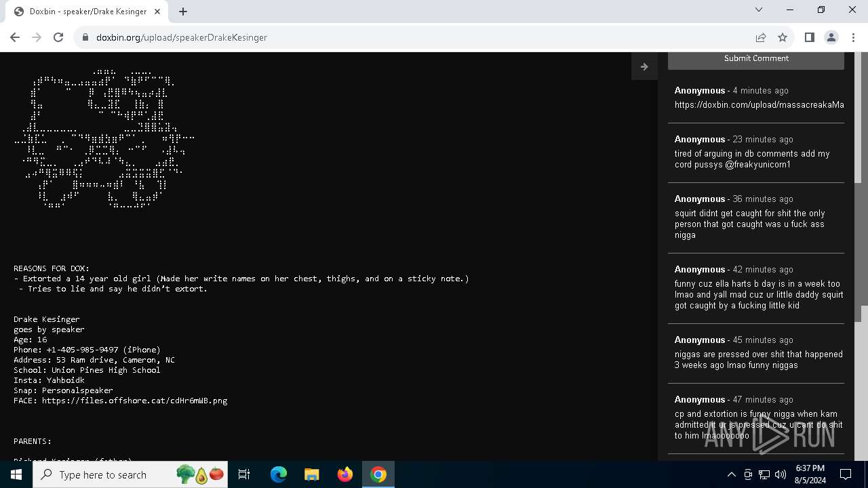Image resolution: width=868 pixels, height=488 pixels.
Task: Show hidden system tray icons
Action: tap(732, 474)
